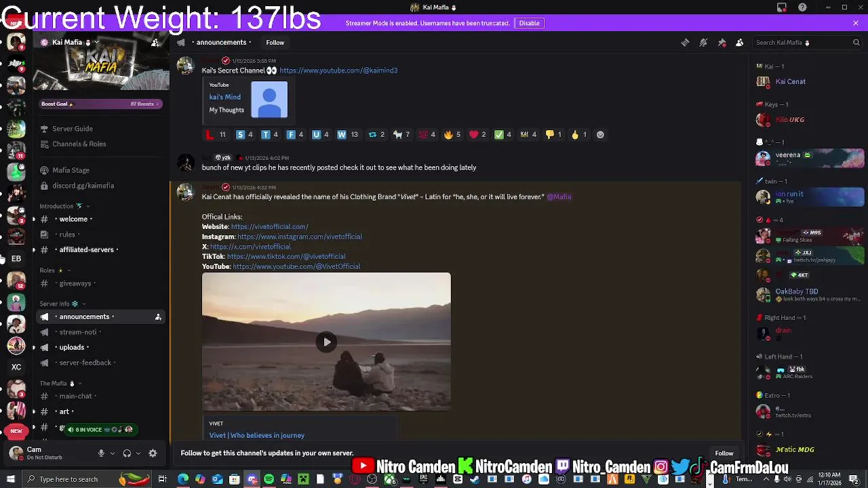Open Server Guide

tap(73, 129)
